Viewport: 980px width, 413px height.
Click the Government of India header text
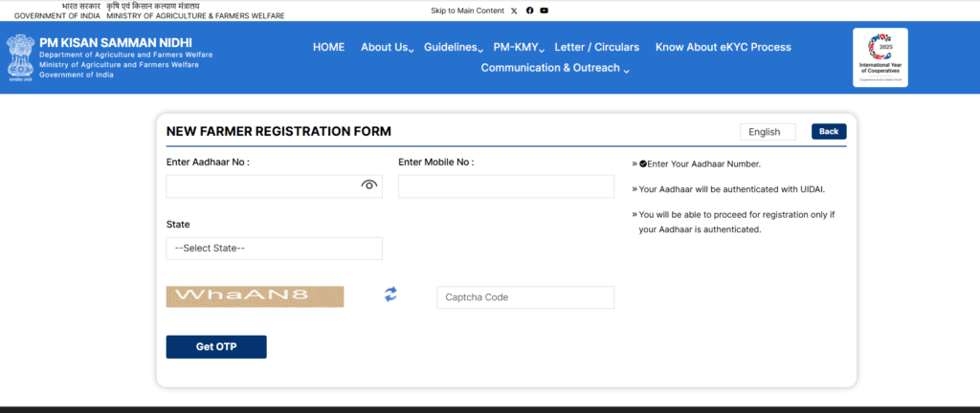(56, 16)
